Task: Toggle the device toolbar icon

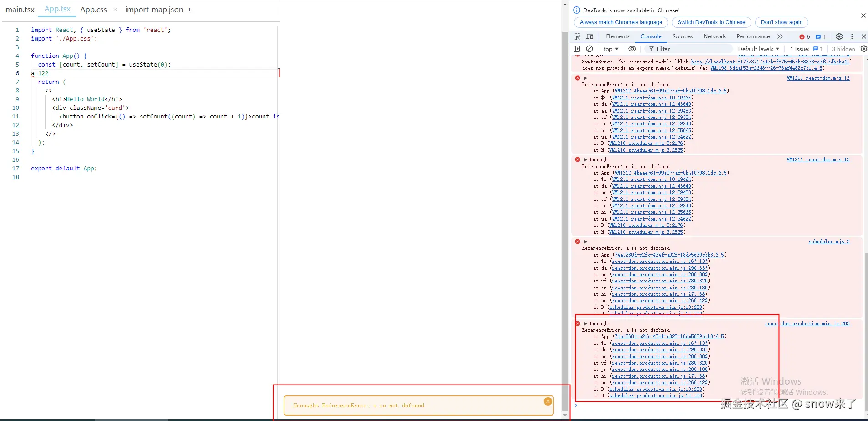Action: pos(589,36)
